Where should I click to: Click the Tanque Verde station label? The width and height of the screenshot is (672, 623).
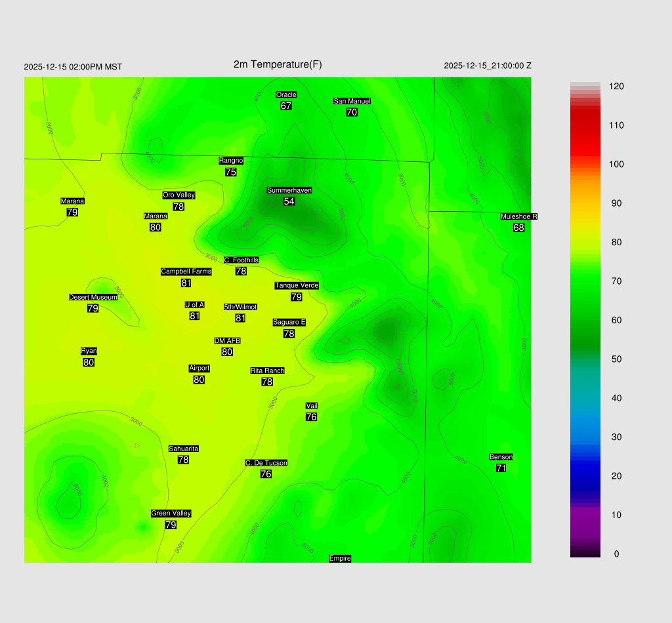pos(297,285)
